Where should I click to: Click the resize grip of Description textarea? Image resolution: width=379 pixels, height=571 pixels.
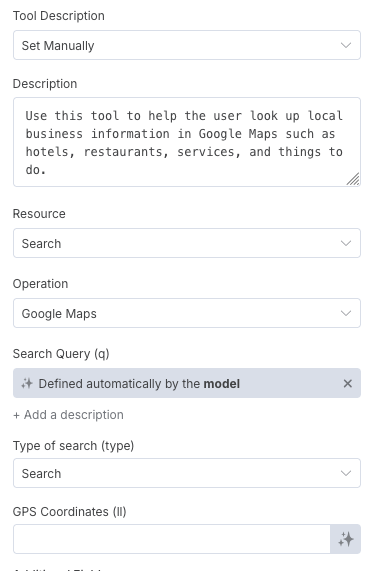tap(353, 179)
